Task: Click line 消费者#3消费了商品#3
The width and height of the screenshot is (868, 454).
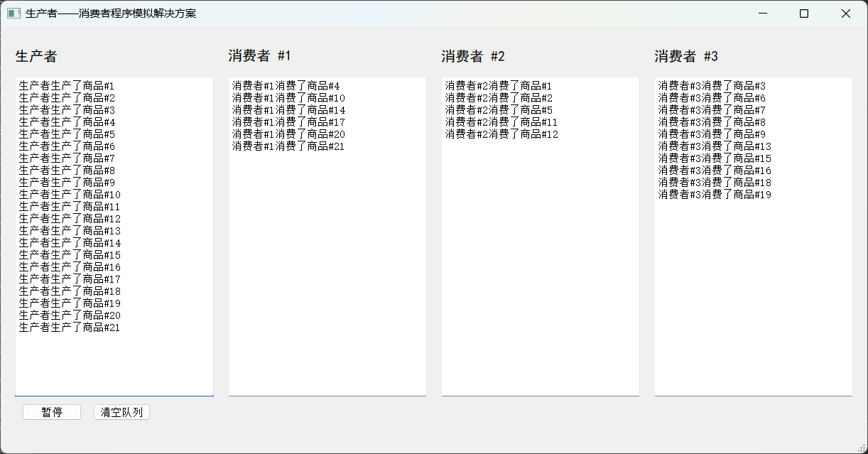Action: tap(712, 86)
